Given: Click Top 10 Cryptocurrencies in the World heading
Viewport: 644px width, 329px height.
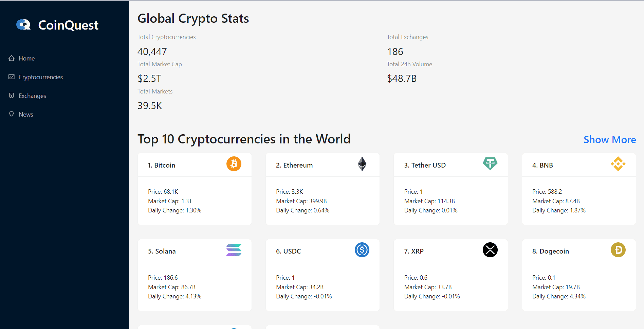Looking at the screenshot, I should (x=244, y=139).
